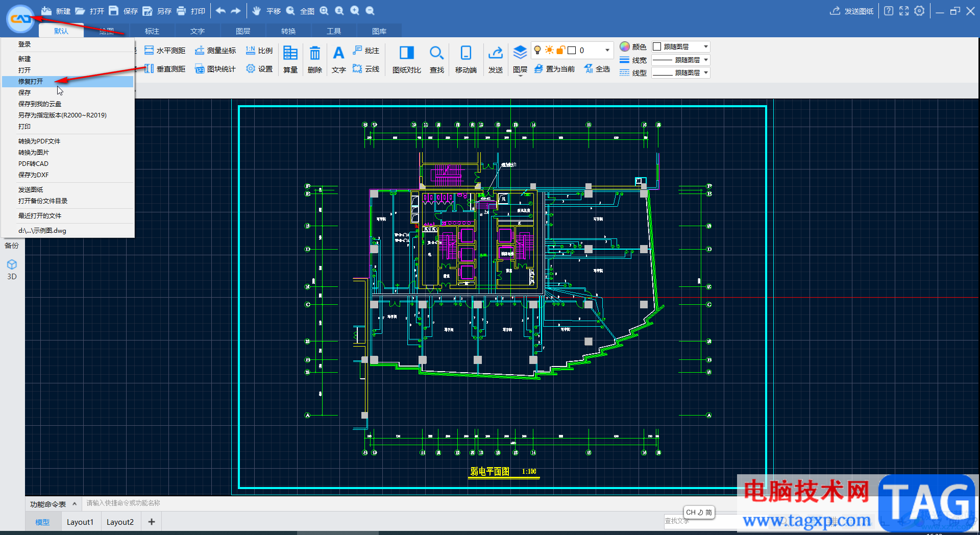Open the 设置 settings gear in ribbon
This screenshot has height=535, width=980.
[259, 69]
